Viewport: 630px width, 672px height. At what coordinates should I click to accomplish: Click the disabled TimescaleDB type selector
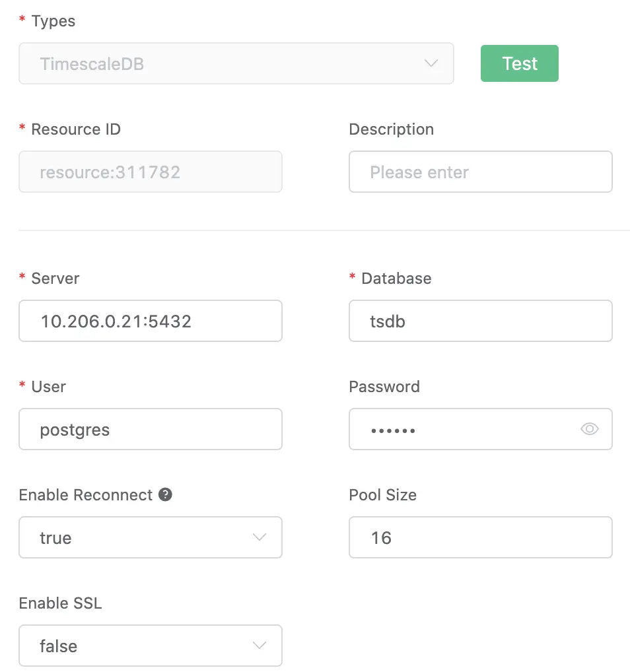click(x=236, y=63)
